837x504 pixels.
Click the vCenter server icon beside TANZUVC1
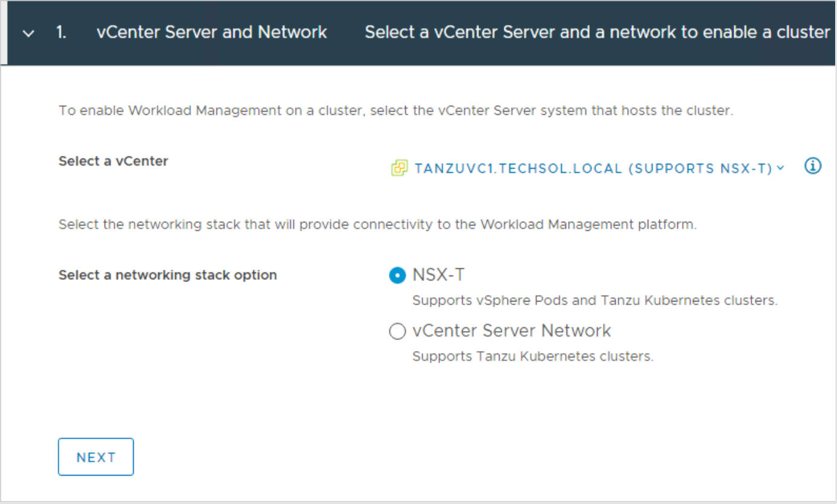click(x=399, y=169)
